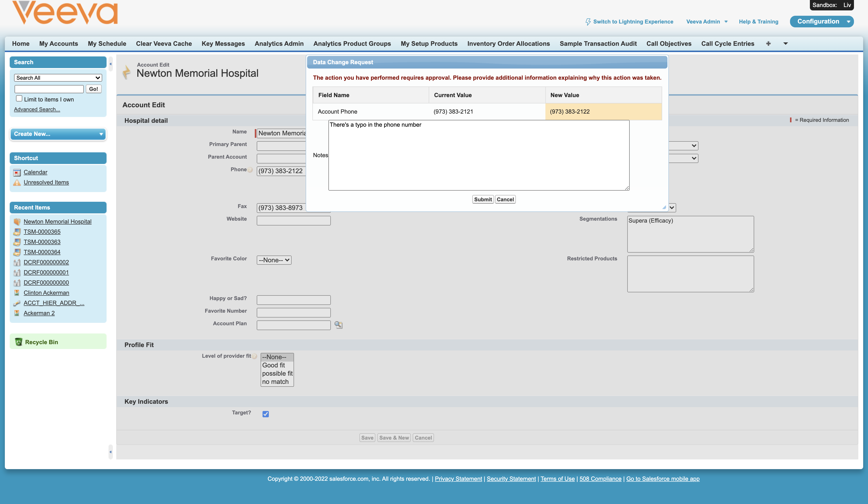Open Advanced Search...

pyautogui.click(x=37, y=109)
